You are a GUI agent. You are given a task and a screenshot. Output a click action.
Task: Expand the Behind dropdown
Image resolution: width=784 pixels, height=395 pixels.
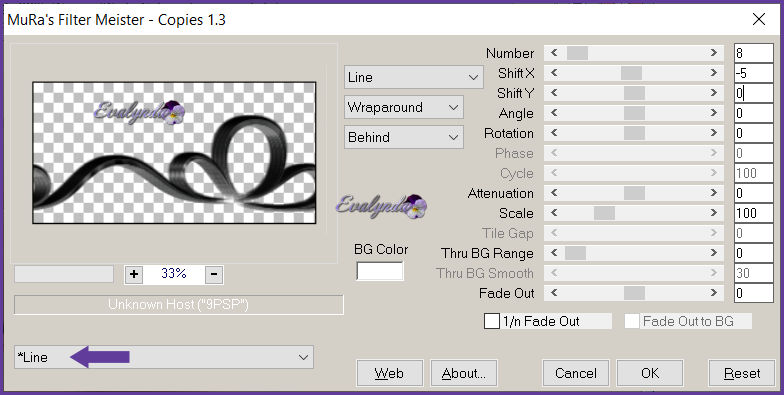pyautogui.click(x=404, y=138)
